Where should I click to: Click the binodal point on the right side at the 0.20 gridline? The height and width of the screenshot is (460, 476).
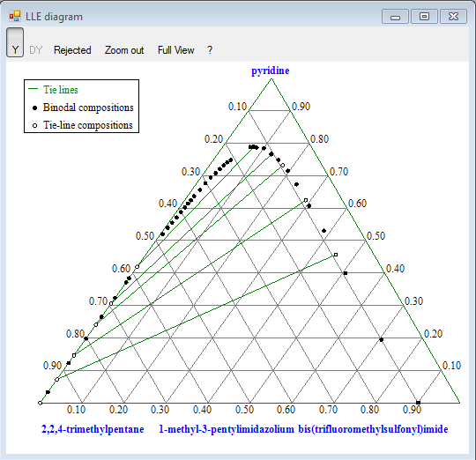[382, 340]
